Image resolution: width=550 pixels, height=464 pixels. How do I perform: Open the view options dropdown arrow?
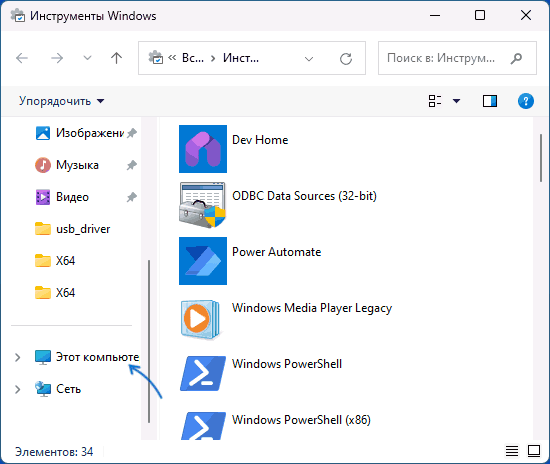pos(456,101)
